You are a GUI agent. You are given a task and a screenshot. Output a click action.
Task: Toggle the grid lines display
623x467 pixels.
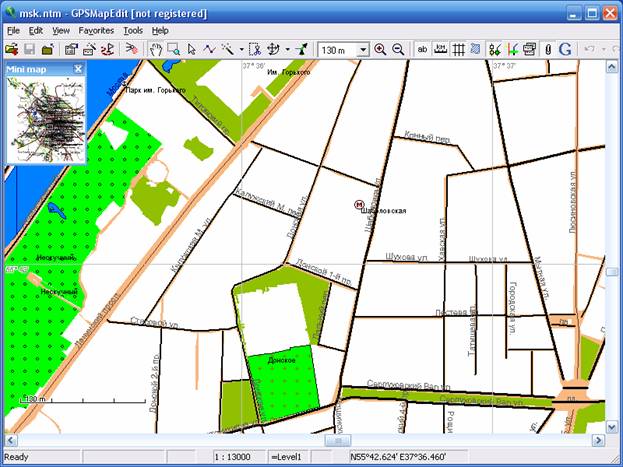[x=458, y=48]
